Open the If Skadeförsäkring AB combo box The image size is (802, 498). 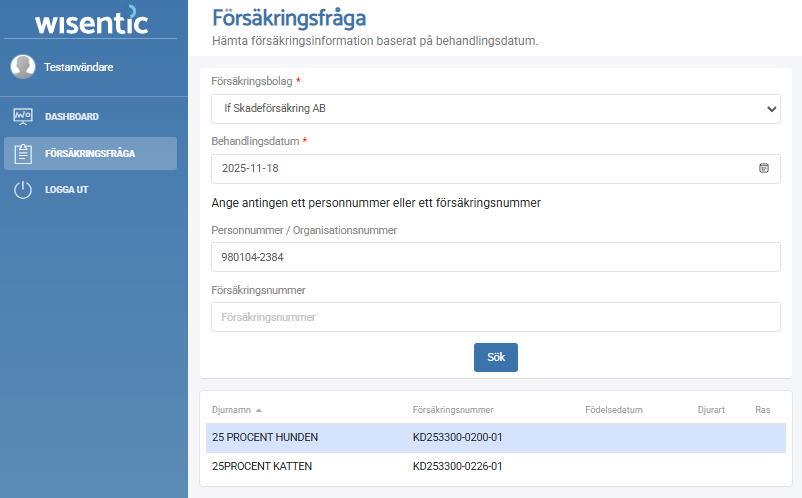(x=496, y=109)
